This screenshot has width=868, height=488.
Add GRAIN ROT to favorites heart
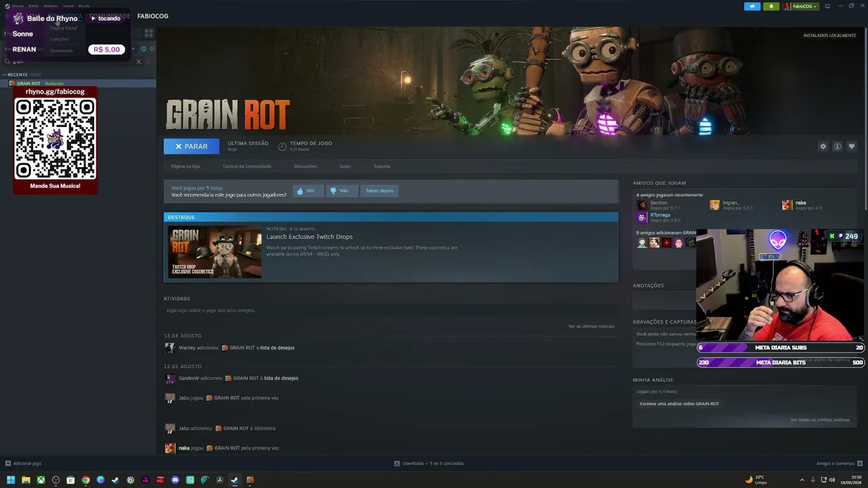(852, 146)
